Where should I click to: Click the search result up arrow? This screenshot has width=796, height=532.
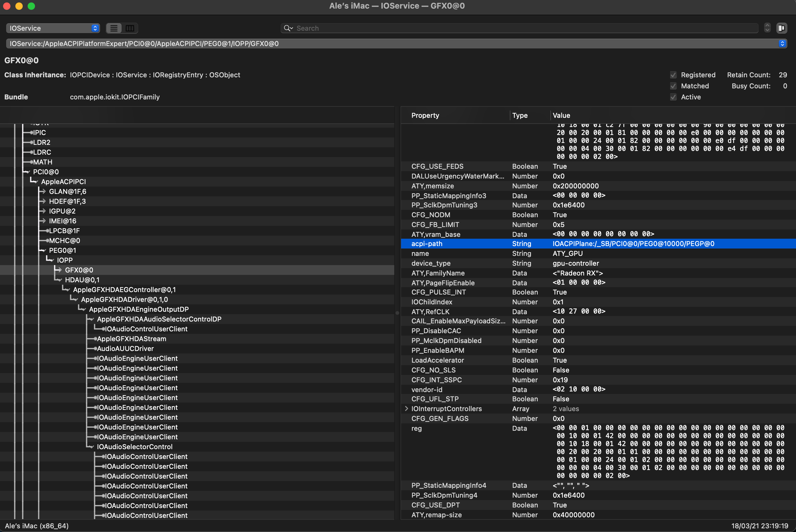(767, 25)
